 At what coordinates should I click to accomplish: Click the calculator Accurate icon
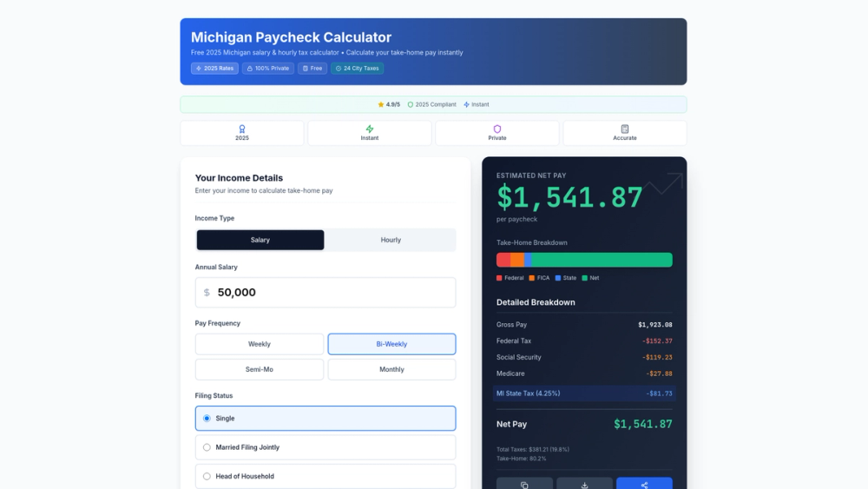pos(625,129)
